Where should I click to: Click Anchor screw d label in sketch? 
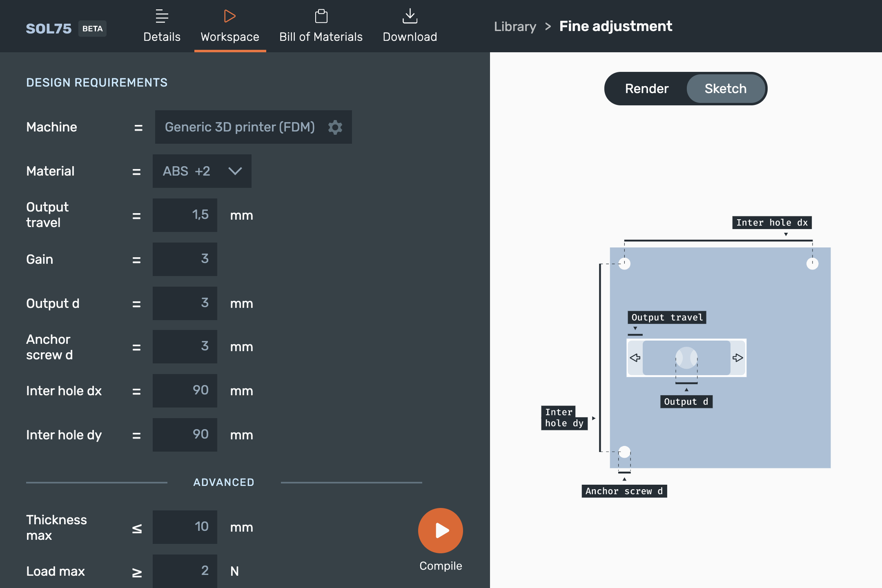coord(624,491)
